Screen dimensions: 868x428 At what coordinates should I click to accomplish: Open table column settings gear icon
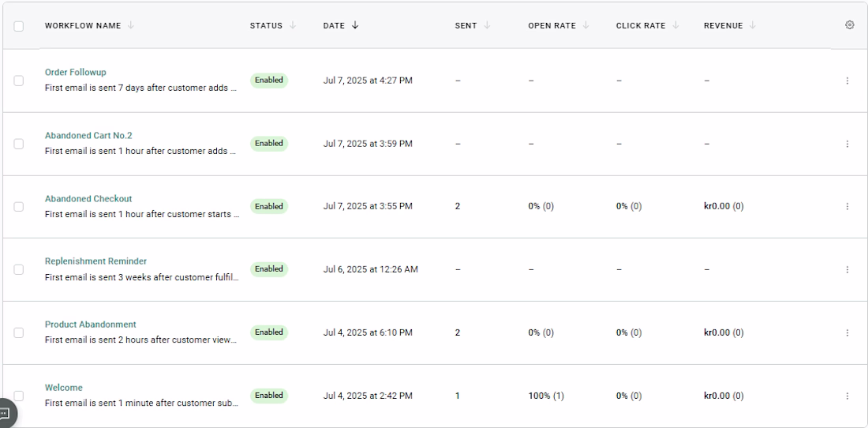point(849,25)
